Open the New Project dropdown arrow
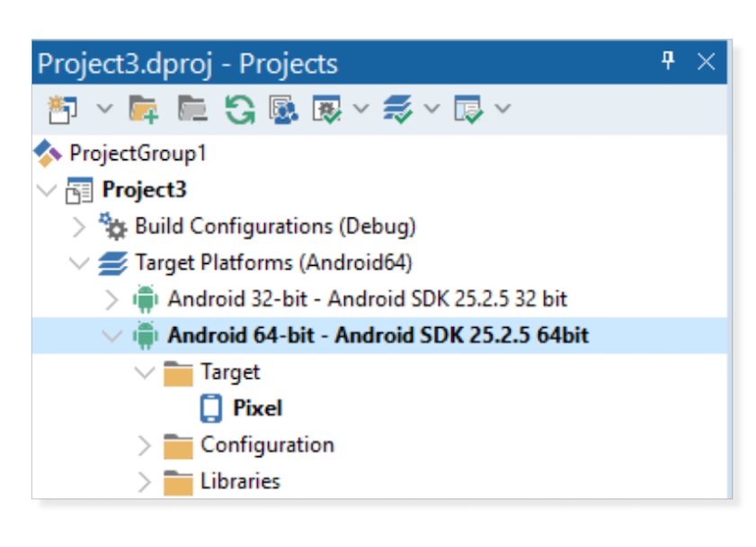 pos(104,109)
